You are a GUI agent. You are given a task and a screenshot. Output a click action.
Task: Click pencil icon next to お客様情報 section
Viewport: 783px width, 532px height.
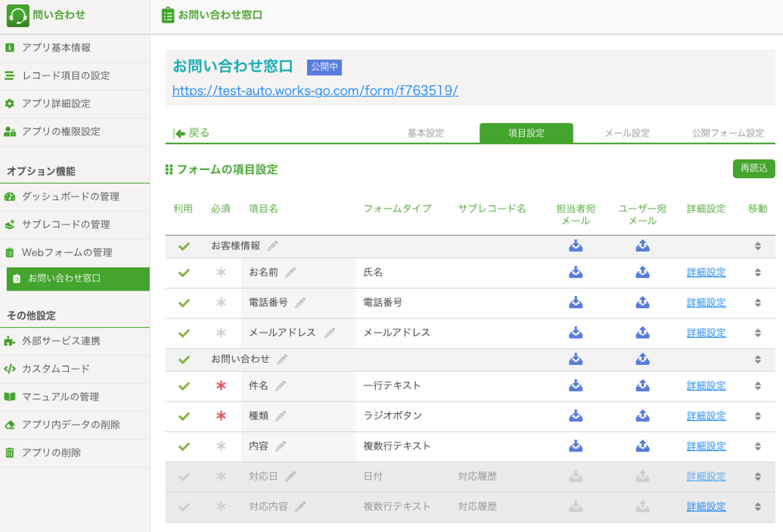click(x=272, y=246)
